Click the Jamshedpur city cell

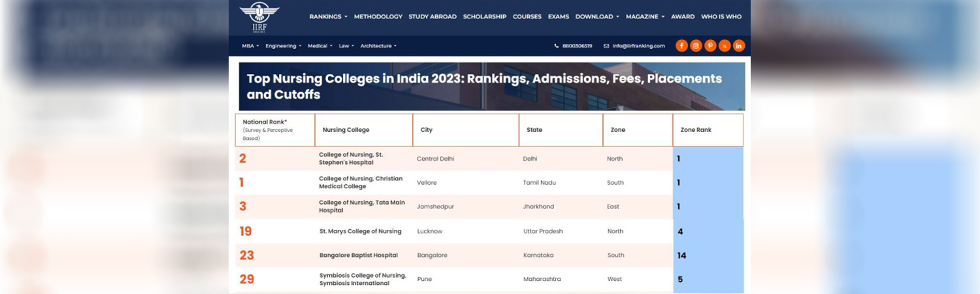435,206
